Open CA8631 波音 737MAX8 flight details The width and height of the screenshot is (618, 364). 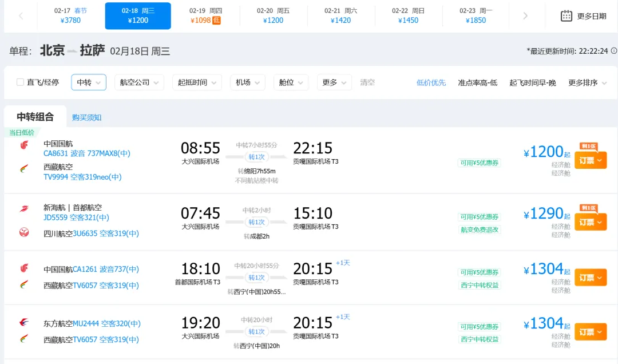[x=87, y=153]
